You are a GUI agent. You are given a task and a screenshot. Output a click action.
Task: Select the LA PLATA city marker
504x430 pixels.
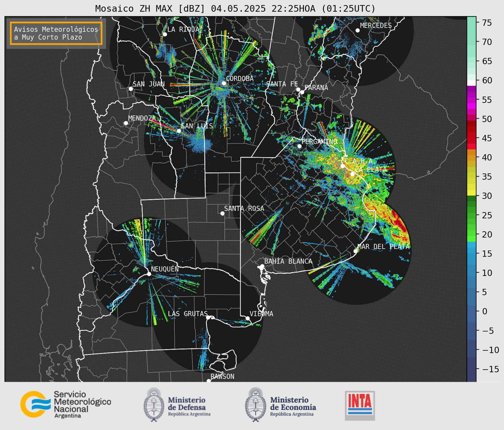[353, 174]
